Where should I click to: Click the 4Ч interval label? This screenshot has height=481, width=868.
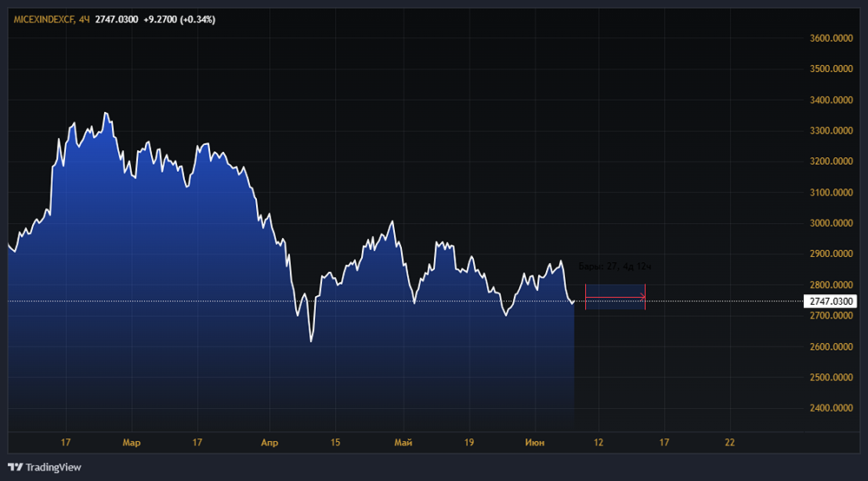click(84, 19)
